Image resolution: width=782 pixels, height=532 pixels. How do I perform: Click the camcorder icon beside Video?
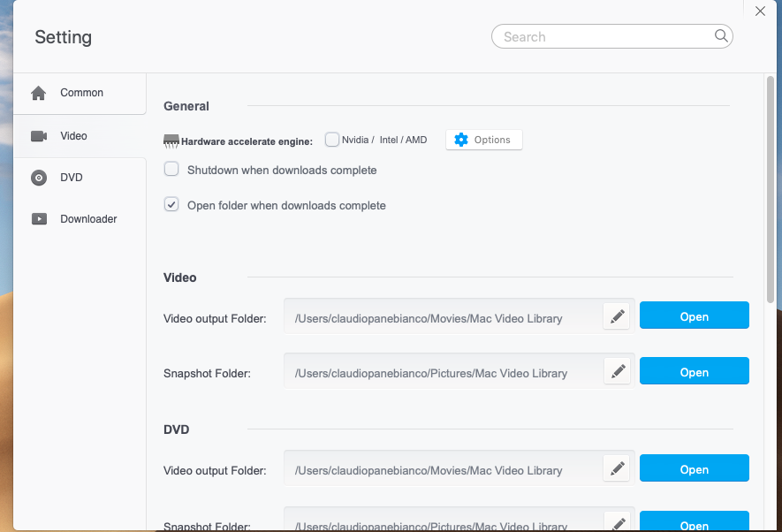click(39, 136)
